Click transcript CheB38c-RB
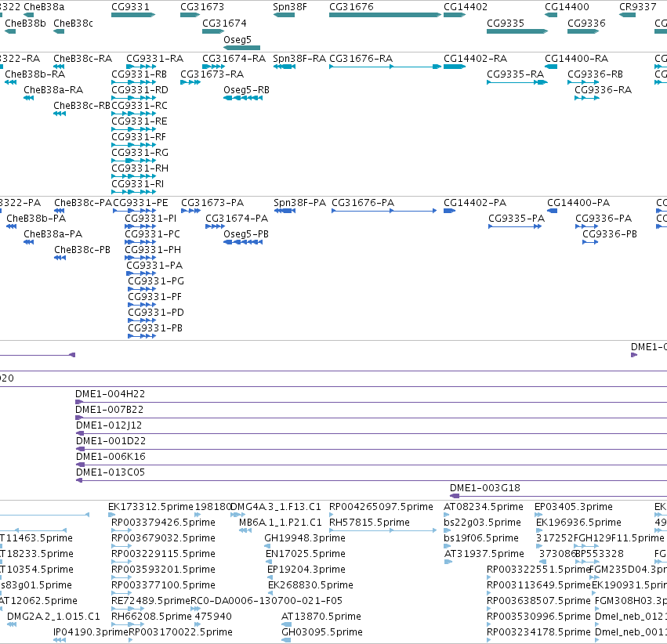This screenshot has height=644, width=667. pos(82,106)
